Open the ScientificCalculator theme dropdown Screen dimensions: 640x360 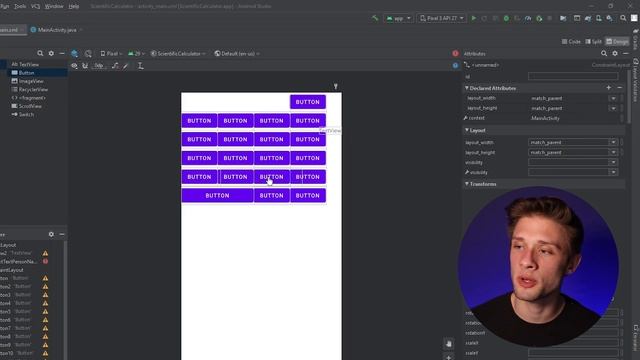(x=178, y=53)
